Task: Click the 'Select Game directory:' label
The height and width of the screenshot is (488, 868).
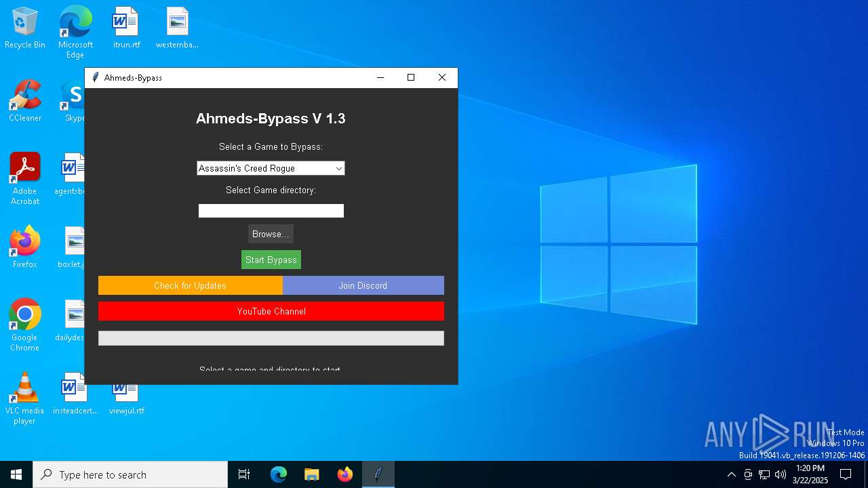Action: (271, 190)
